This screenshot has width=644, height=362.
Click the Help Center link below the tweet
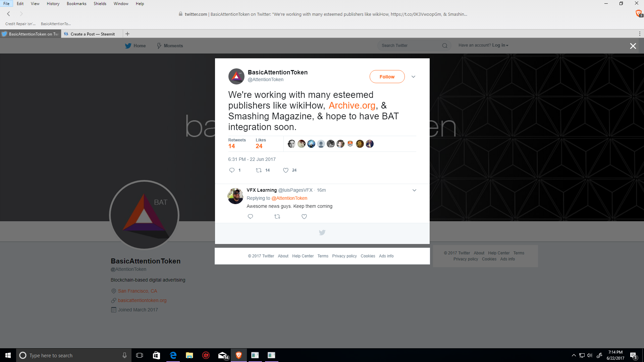(x=303, y=256)
